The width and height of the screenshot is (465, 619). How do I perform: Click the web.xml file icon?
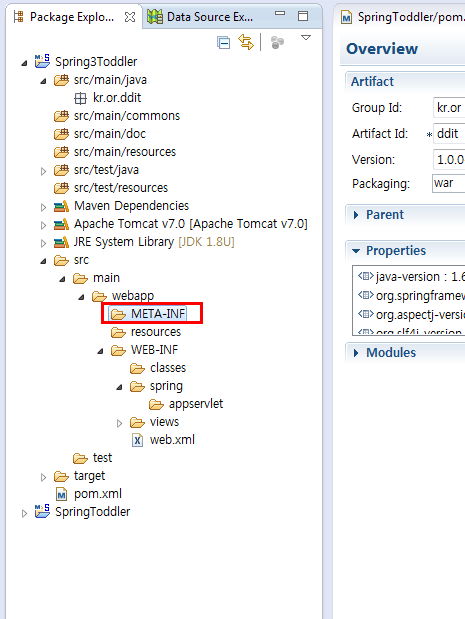click(137, 440)
